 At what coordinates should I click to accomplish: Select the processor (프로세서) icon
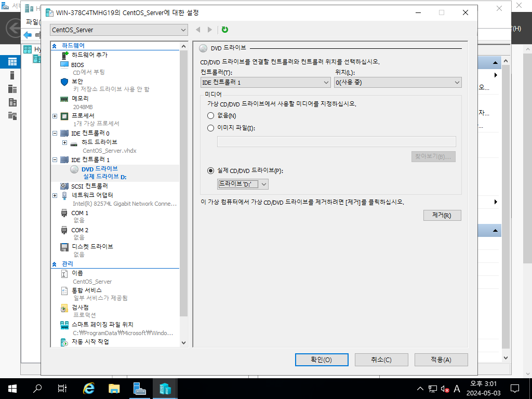pyautogui.click(x=64, y=116)
